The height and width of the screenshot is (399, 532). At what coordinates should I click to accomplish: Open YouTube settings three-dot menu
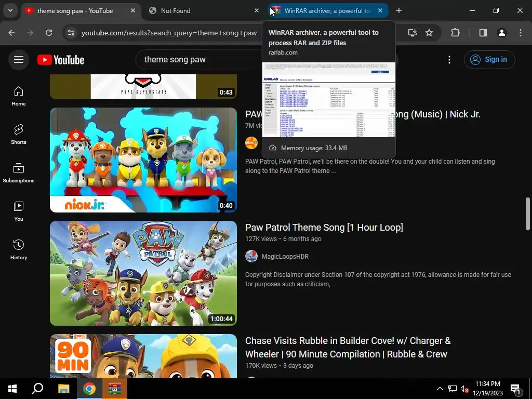449,60
